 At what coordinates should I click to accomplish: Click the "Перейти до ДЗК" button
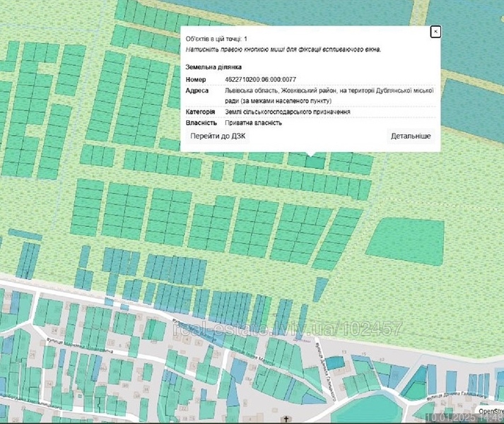pos(218,136)
